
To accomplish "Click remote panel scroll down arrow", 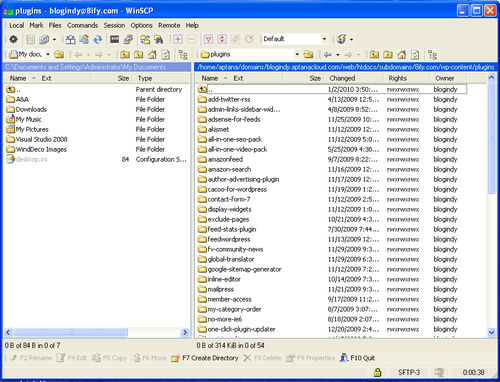I will pyautogui.click(x=491, y=332).
